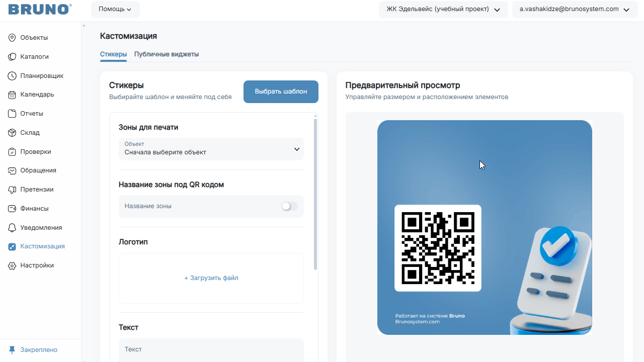
Task: Click the Выбрать шаблон button
Action: [x=281, y=92]
